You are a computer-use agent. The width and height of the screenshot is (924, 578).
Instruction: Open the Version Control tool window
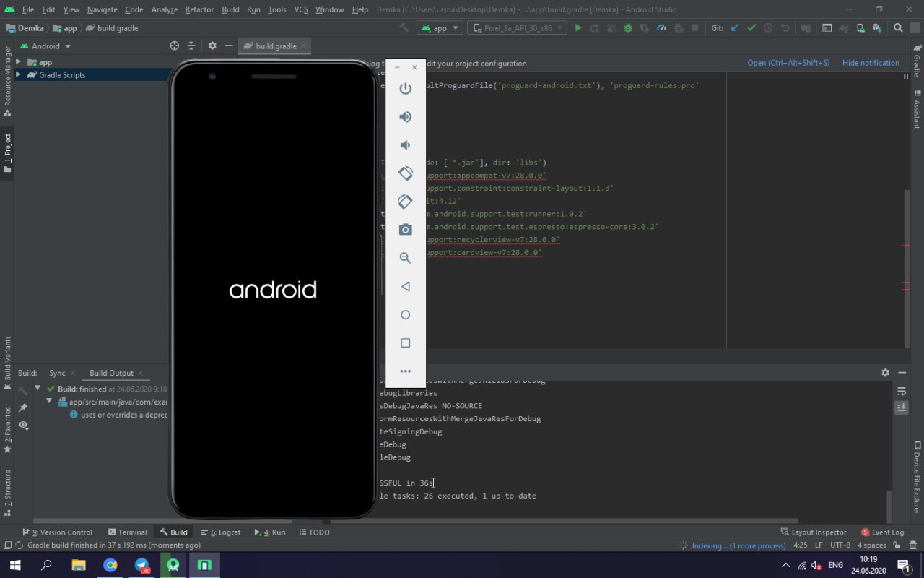(x=57, y=532)
